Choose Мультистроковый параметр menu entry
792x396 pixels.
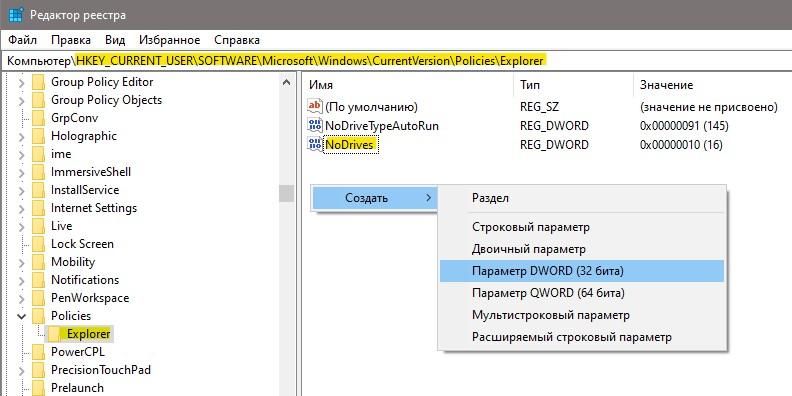582,315
